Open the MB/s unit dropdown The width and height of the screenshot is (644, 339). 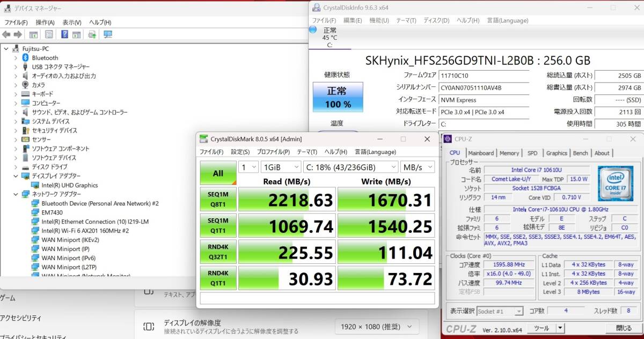417,167
